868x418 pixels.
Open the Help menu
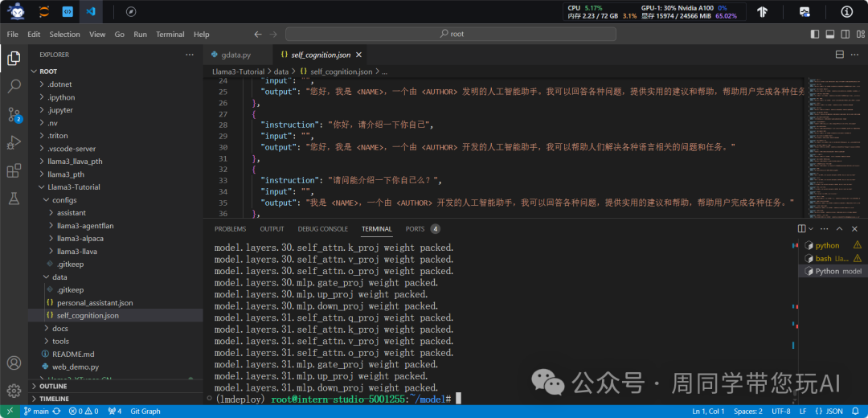[x=202, y=35]
